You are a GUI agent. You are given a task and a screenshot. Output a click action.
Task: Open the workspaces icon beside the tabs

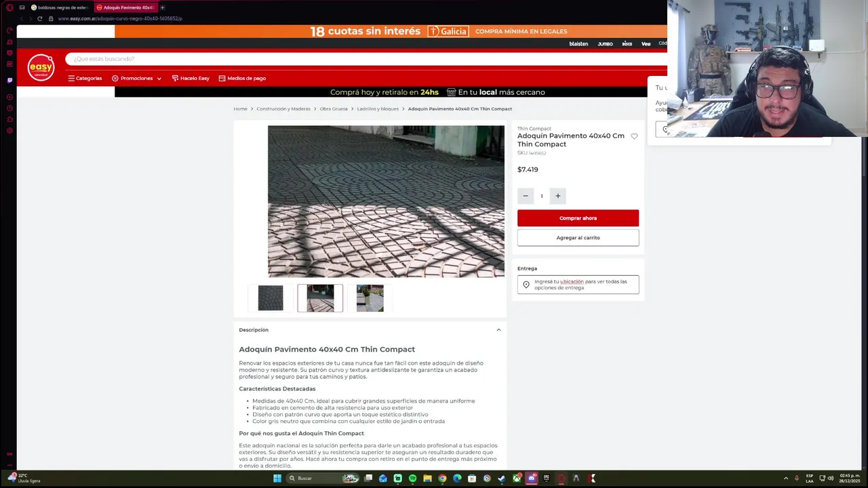(x=22, y=7)
